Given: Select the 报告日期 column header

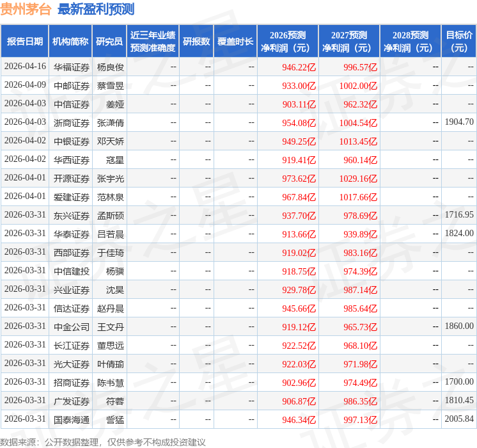Looking at the screenshot, I should [x=24, y=42].
